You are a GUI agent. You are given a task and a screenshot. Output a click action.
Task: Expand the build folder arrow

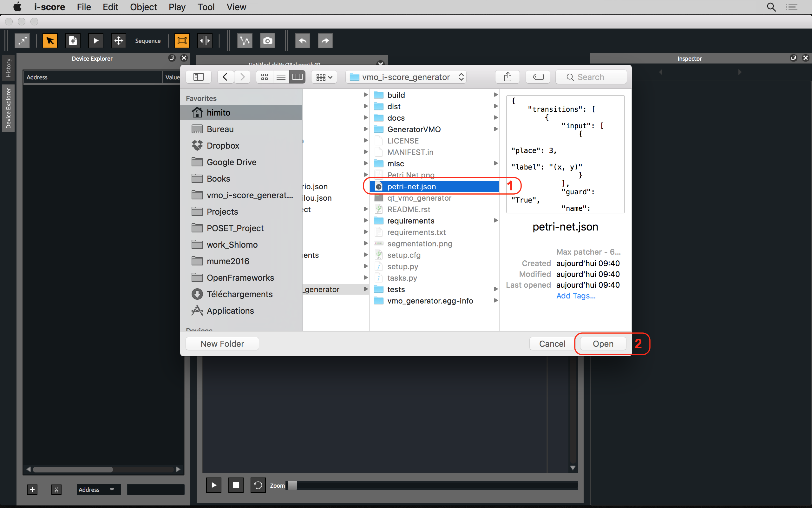[x=495, y=95]
